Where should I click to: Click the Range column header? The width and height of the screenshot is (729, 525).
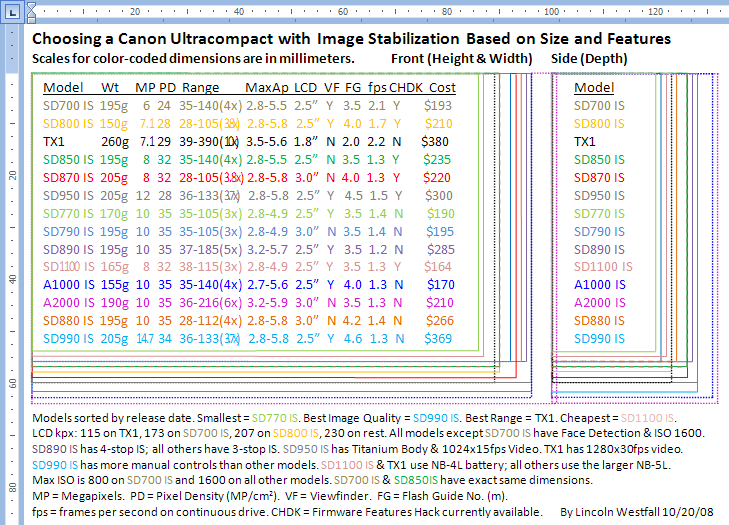(200, 87)
